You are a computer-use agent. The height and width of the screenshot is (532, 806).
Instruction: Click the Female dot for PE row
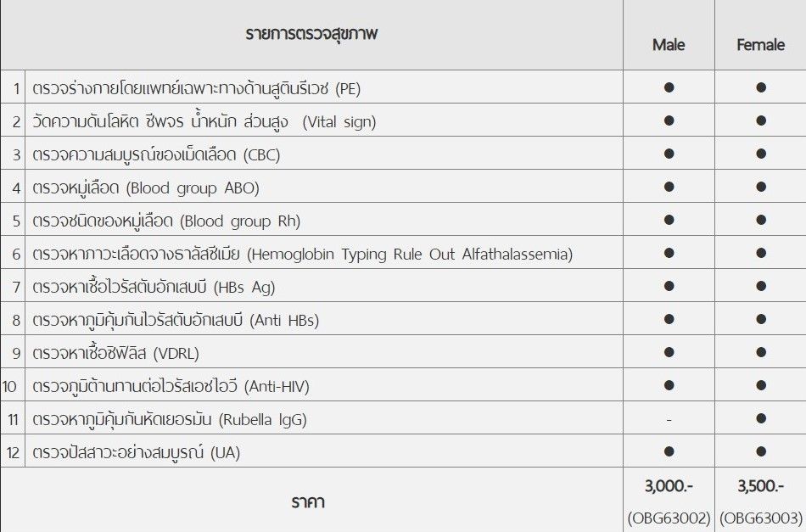pyautogui.click(x=761, y=87)
